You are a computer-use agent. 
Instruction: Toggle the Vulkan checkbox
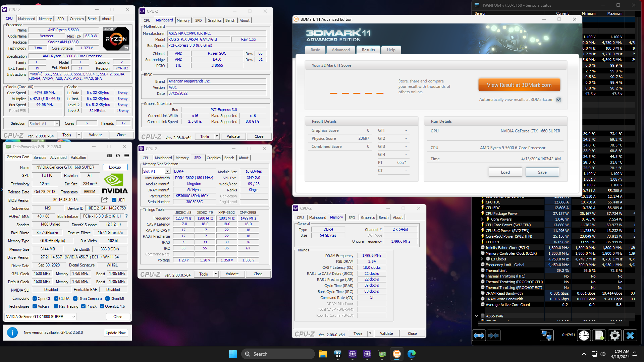tap(35, 306)
